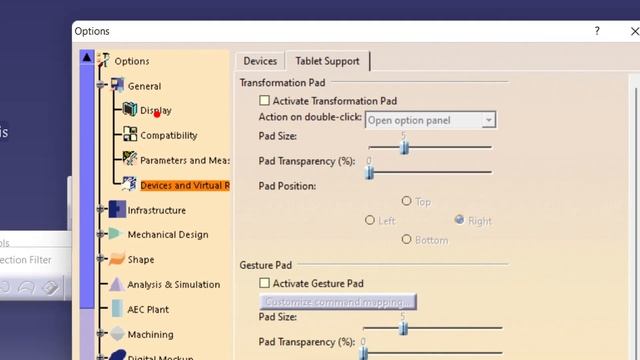Click the Options root label
Image resolution: width=640 pixels, height=360 pixels.
click(x=131, y=61)
